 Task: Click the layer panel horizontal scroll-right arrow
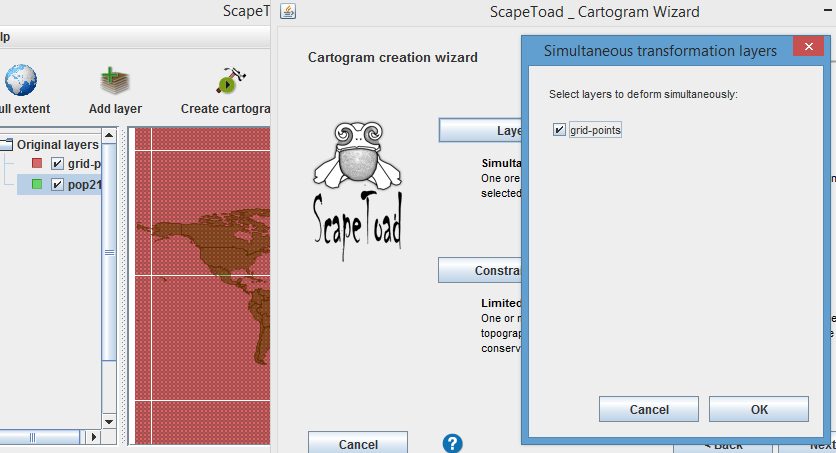[94, 437]
